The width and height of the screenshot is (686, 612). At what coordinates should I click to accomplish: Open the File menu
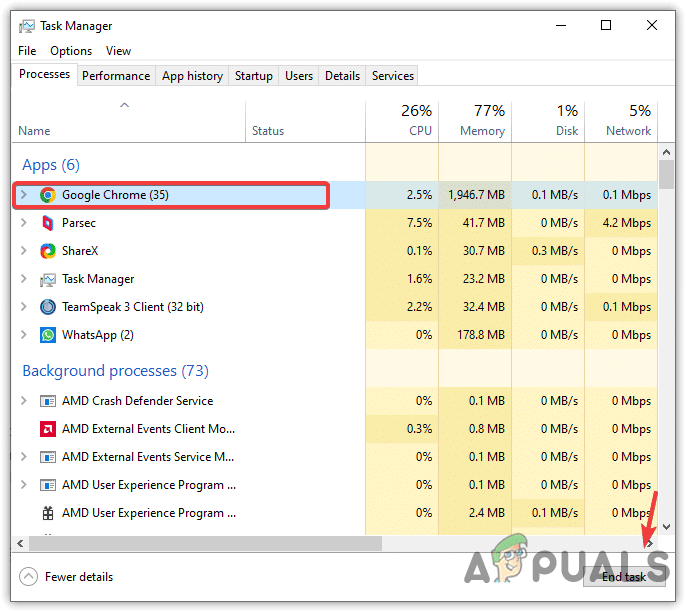pyautogui.click(x=27, y=51)
